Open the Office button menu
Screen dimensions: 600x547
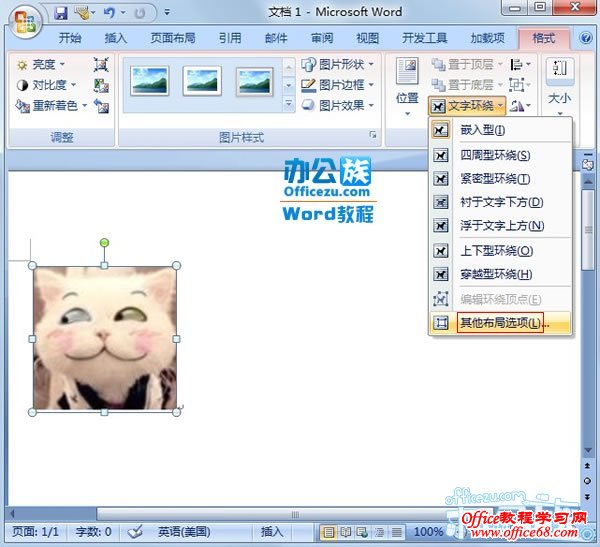point(25,21)
